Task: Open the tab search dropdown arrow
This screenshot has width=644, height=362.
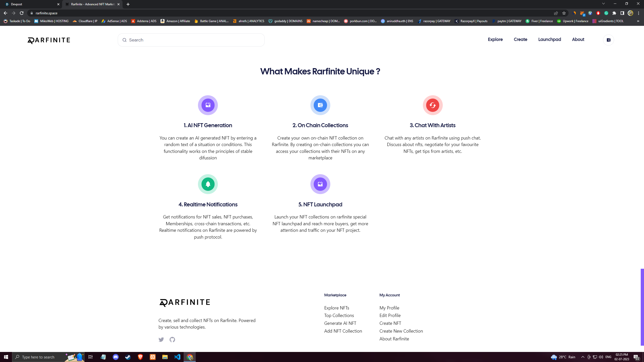Action: [603, 4]
